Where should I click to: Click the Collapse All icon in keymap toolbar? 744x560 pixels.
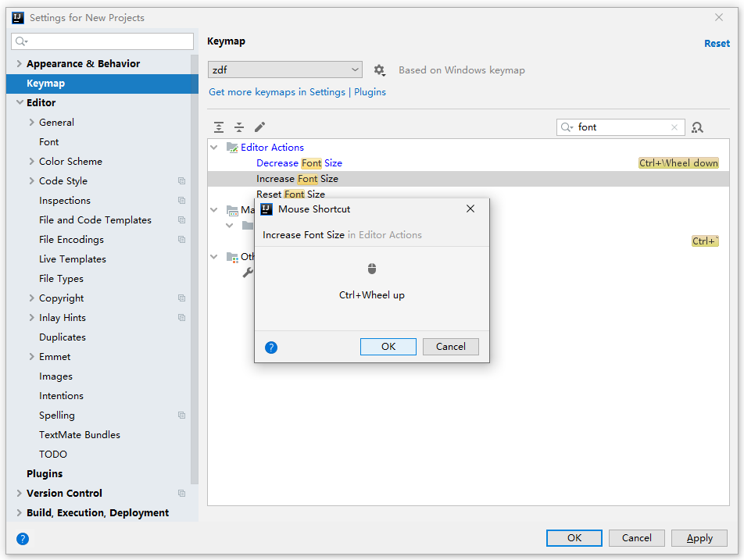click(239, 127)
